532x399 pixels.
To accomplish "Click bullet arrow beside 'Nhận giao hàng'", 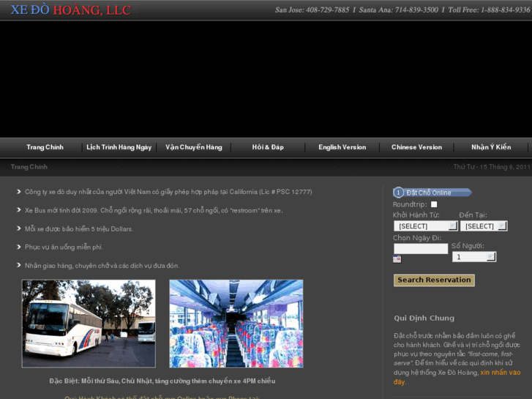I will [19, 265].
